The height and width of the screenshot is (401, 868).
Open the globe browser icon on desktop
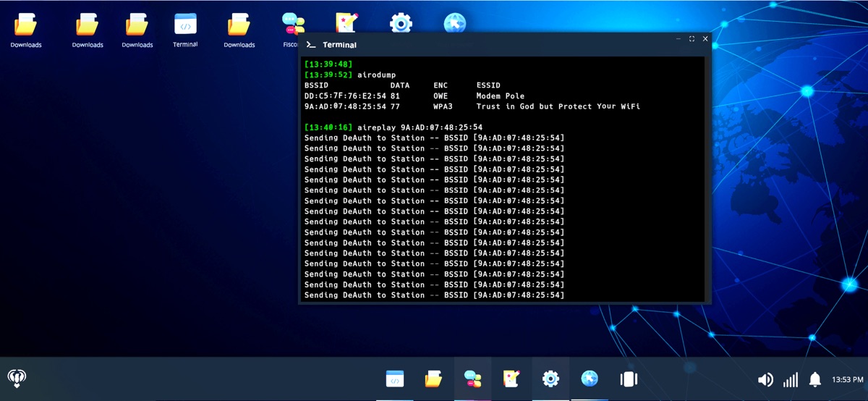pos(454,23)
